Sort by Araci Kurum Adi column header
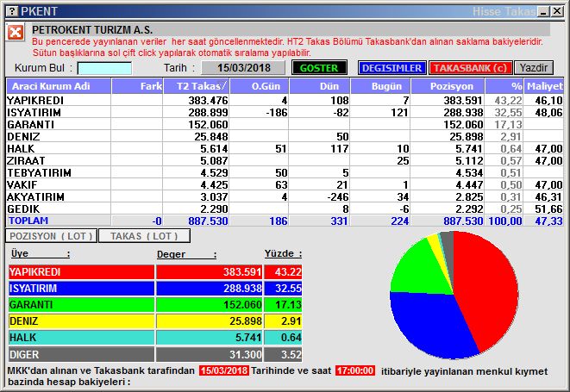The height and width of the screenshot is (392, 570). [x=59, y=86]
